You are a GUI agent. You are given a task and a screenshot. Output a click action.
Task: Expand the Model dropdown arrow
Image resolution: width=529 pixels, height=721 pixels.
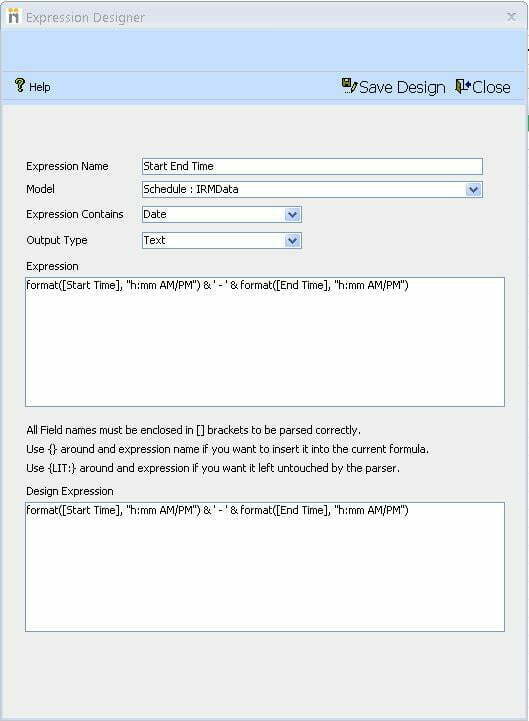click(x=473, y=189)
